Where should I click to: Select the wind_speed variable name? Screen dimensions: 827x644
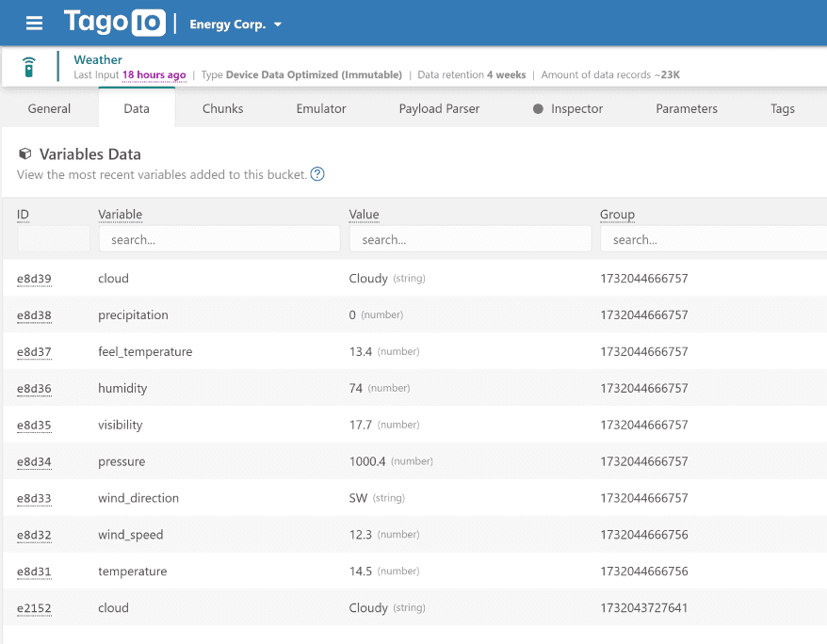(130, 535)
